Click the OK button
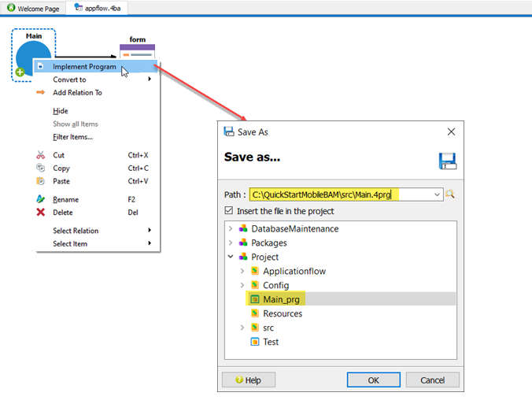This screenshot has height=411, width=532. click(x=374, y=380)
